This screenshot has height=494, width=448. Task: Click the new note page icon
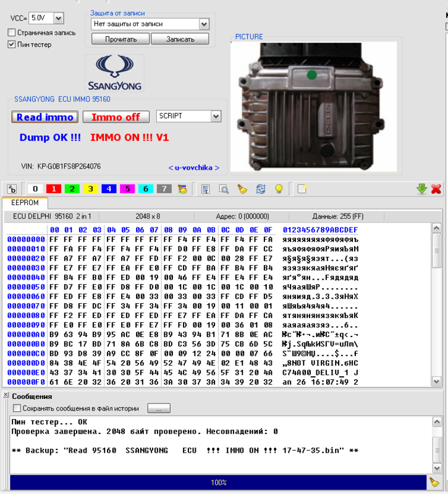coord(302,189)
